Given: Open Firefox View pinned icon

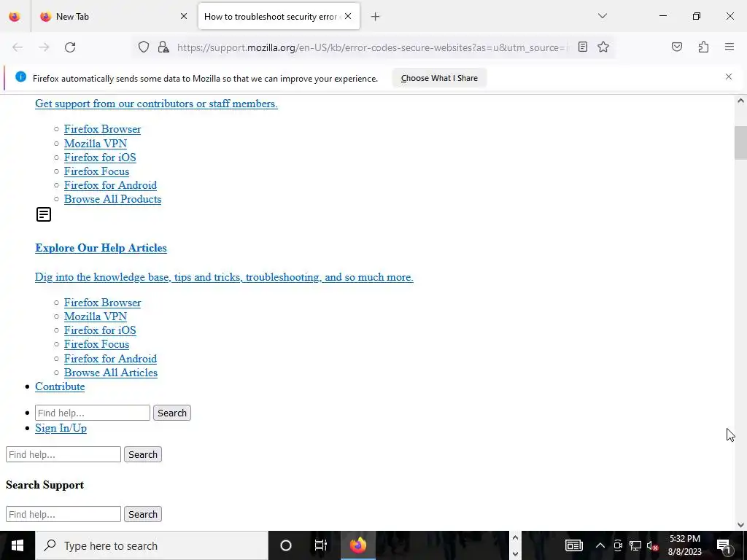Looking at the screenshot, I should [15, 17].
